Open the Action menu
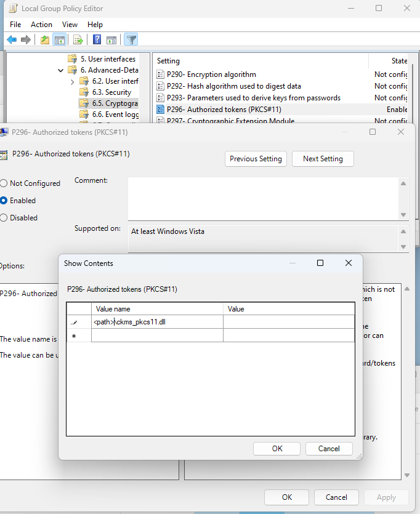The image size is (420, 514). click(x=41, y=25)
